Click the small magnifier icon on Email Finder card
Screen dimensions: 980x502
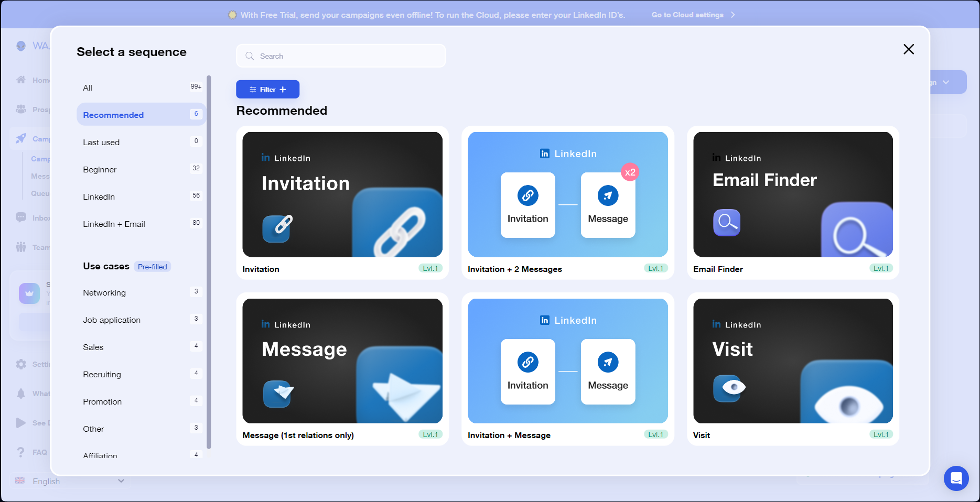727,223
